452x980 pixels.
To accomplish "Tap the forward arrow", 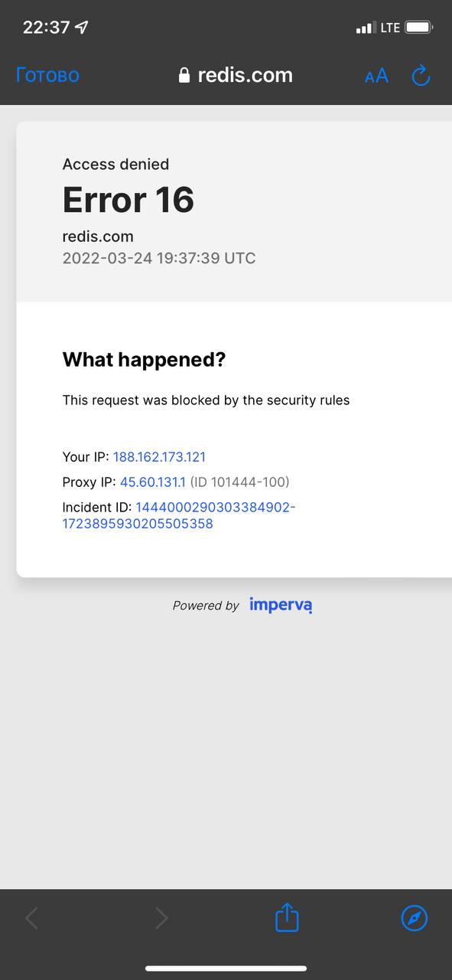I will point(161,918).
